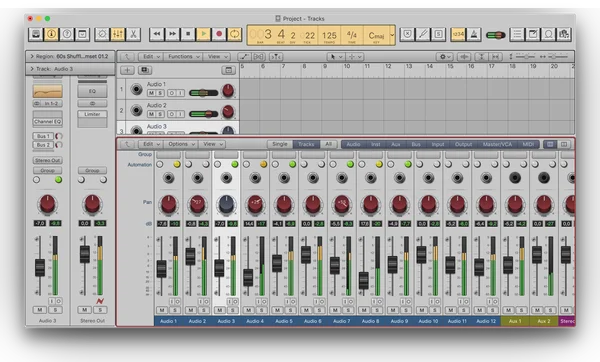Viewport: 600px width, 362px height.
Task: Open the LCD display mode dropdown arrow
Action: pos(392,35)
